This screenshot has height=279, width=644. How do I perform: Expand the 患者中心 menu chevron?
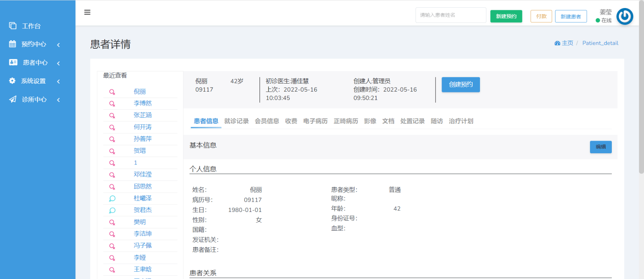point(58,63)
